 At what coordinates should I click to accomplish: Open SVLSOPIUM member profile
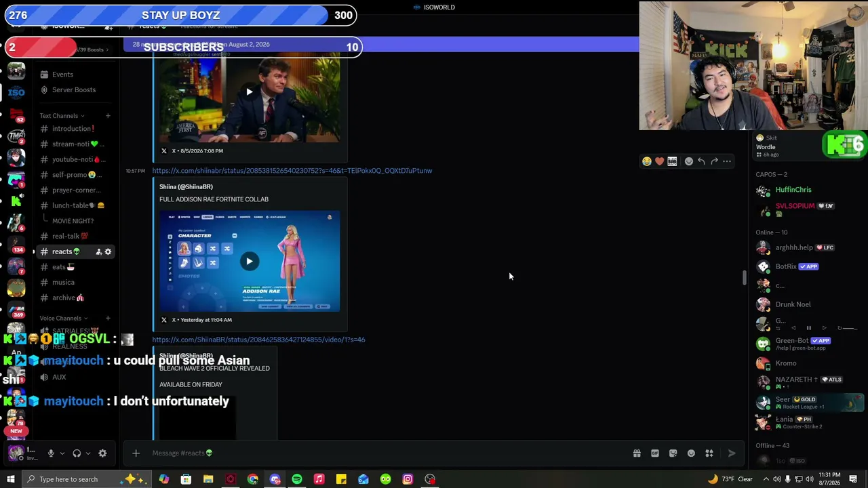795,209
